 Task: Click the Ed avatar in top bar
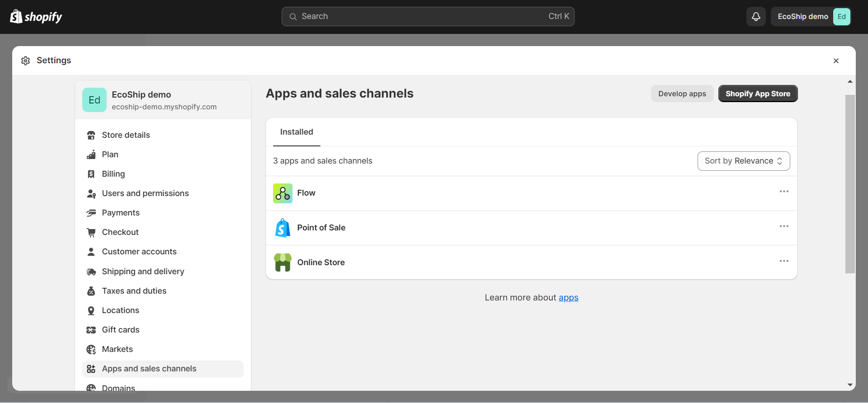coord(841,17)
